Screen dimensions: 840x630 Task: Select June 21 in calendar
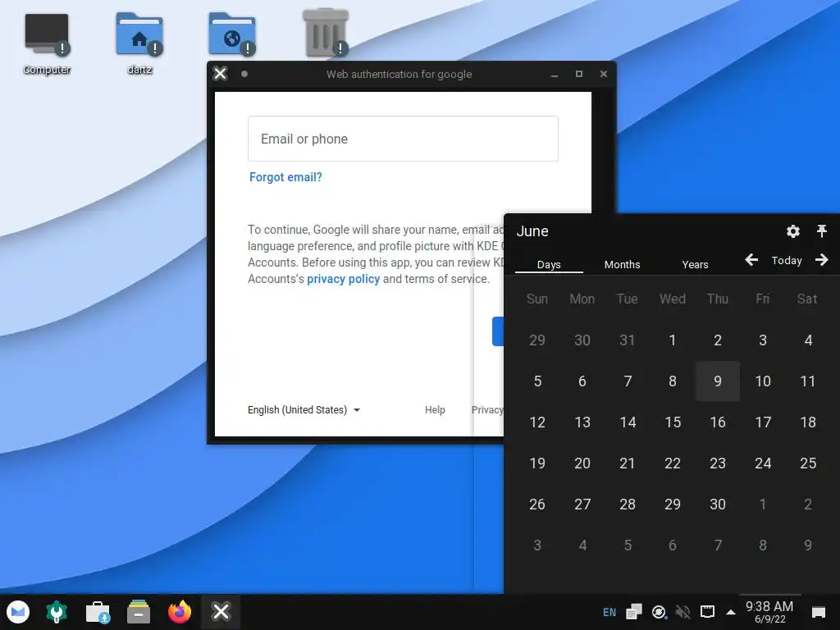pyautogui.click(x=628, y=463)
